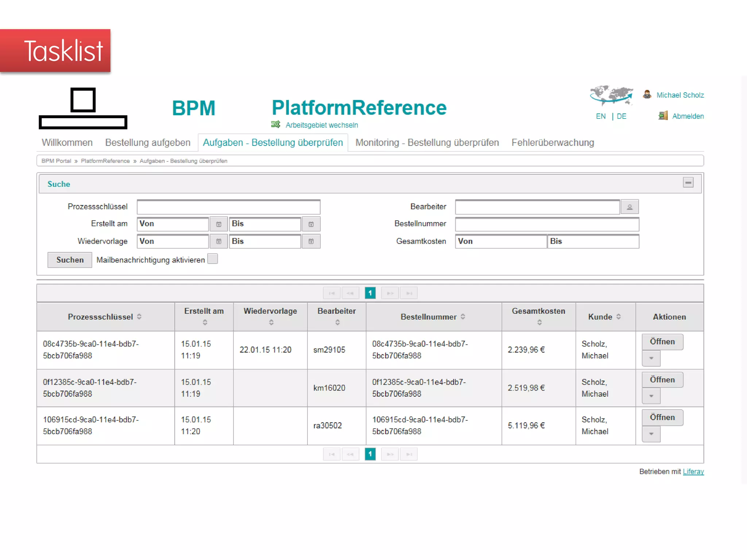Click the Arbeitsgebiet wechseln switch icon
The height and width of the screenshot is (560, 747).
point(275,125)
